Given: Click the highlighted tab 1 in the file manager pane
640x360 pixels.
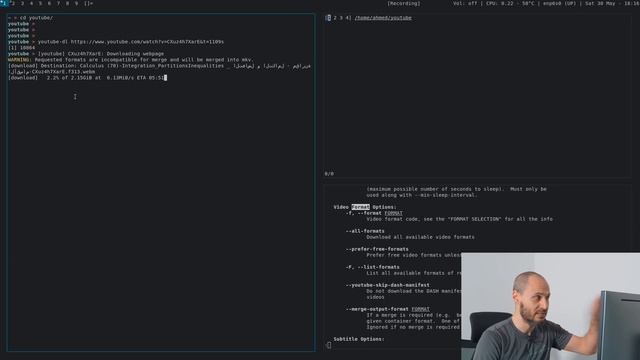Looking at the screenshot, I should pyautogui.click(x=328, y=18).
